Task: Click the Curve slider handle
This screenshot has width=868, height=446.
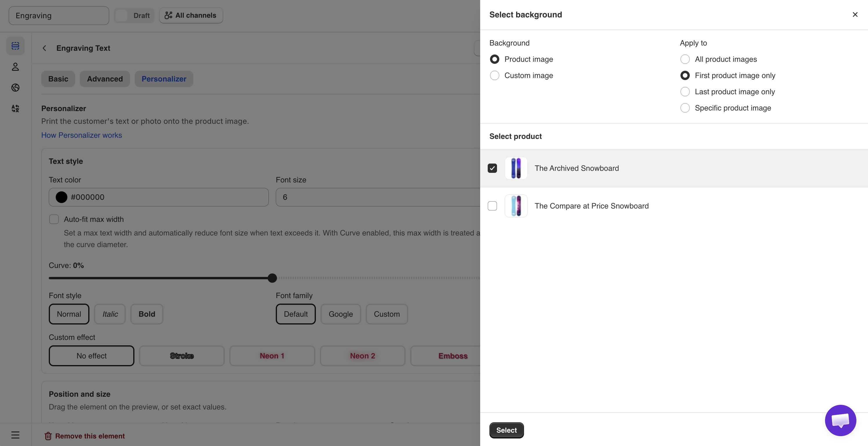Action: [x=272, y=278]
